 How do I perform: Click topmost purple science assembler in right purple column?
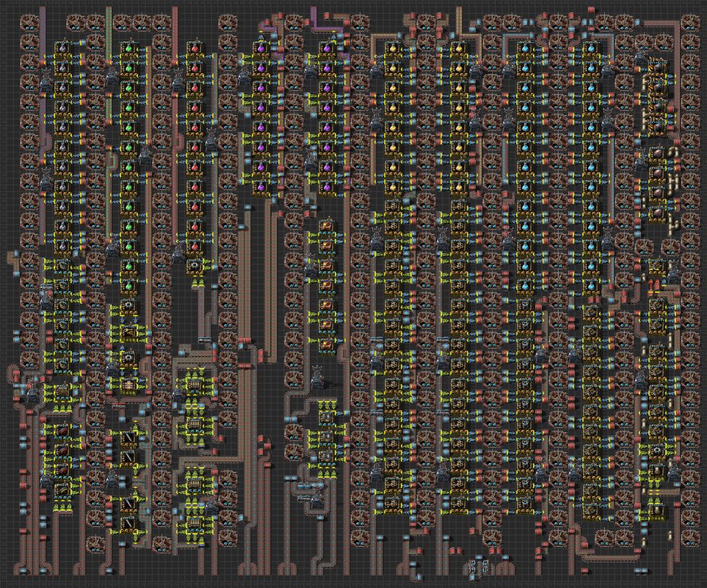(327, 48)
